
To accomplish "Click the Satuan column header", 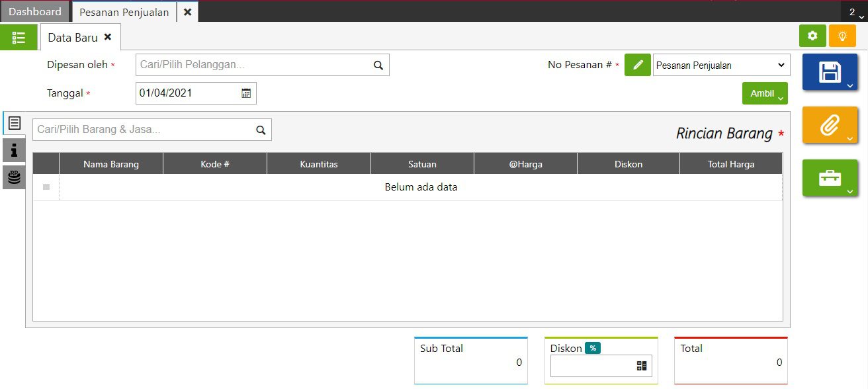I will tap(422, 164).
